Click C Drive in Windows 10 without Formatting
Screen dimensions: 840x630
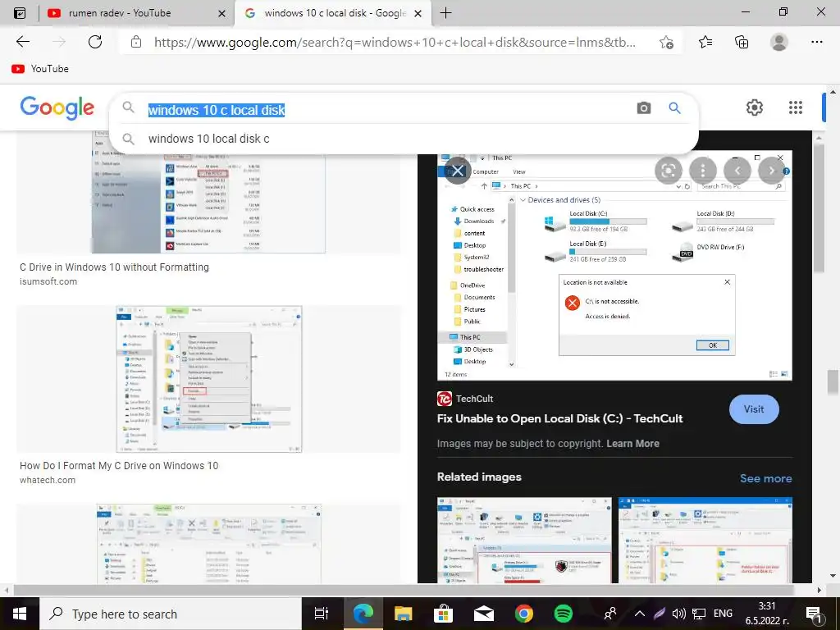114,267
